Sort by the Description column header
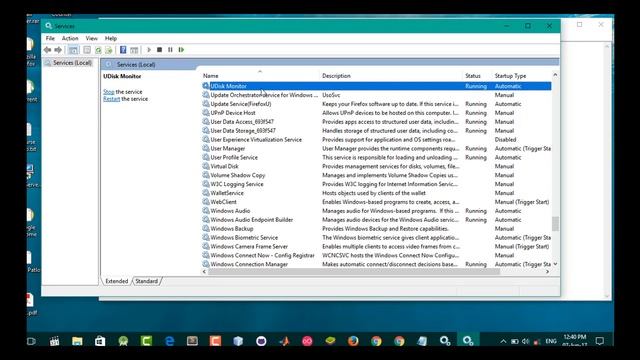Image resolution: width=640 pixels, height=360 pixels. point(391,76)
